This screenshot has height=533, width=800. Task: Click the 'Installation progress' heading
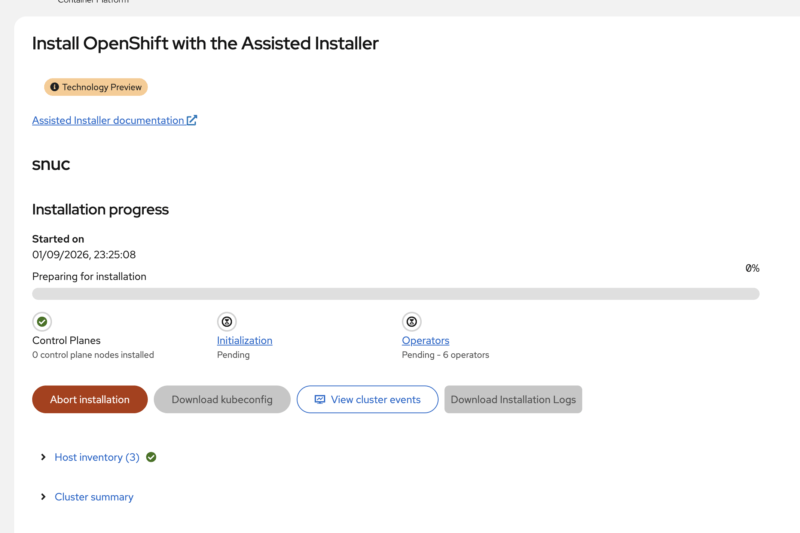[x=100, y=209]
